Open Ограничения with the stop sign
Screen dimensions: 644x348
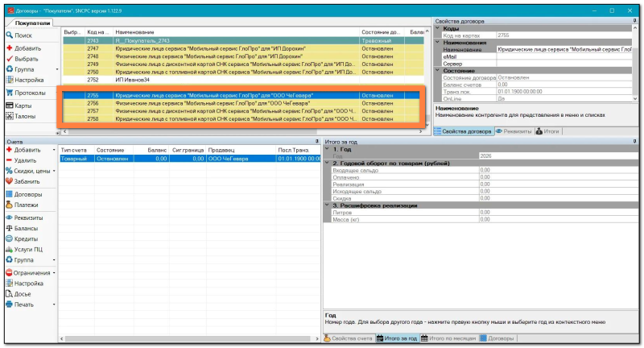pyautogui.click(x=28, y=273)
